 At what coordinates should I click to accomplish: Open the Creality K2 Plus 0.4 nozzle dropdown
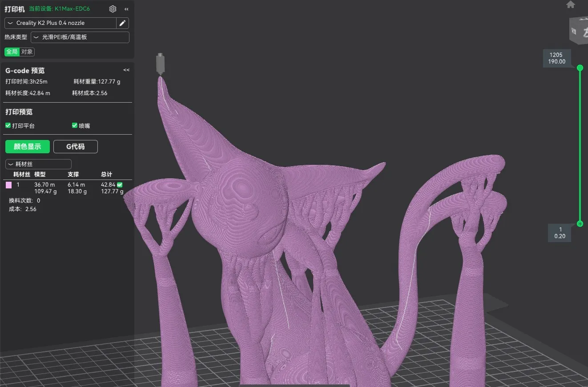[60, 23]
